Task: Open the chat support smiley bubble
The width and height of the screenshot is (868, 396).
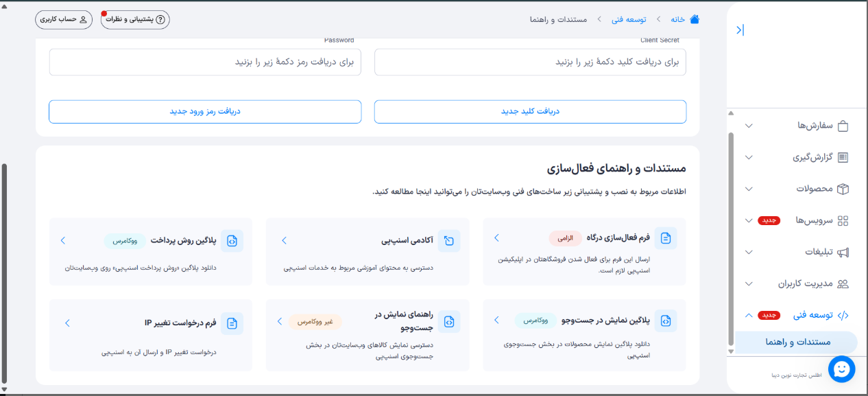Action: 841,369
